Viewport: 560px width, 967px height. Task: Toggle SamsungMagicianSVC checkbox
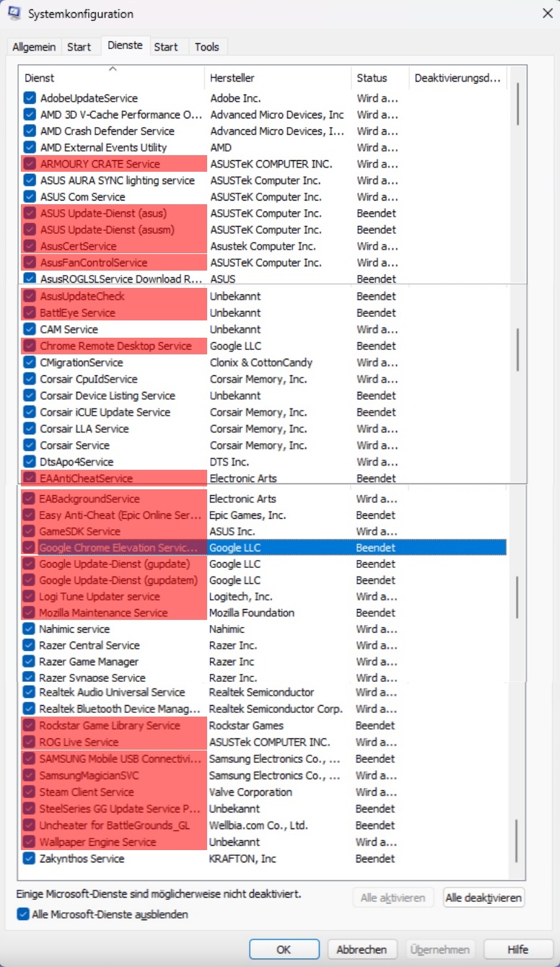[29, 776]
